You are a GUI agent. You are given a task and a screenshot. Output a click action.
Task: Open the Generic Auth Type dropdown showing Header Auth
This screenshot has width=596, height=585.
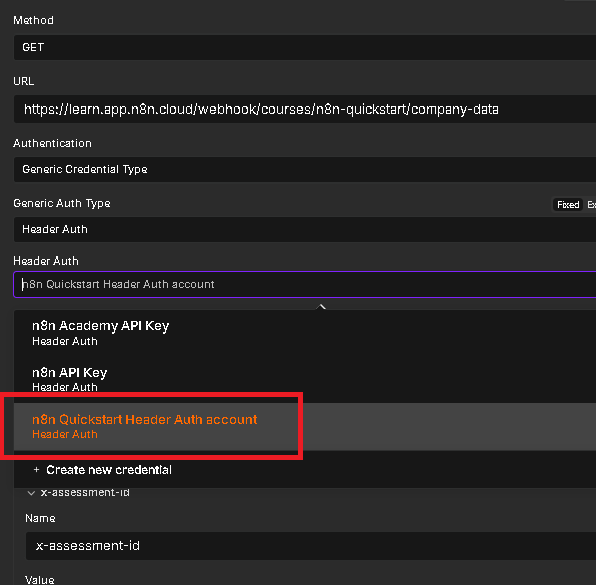[305, 229]
